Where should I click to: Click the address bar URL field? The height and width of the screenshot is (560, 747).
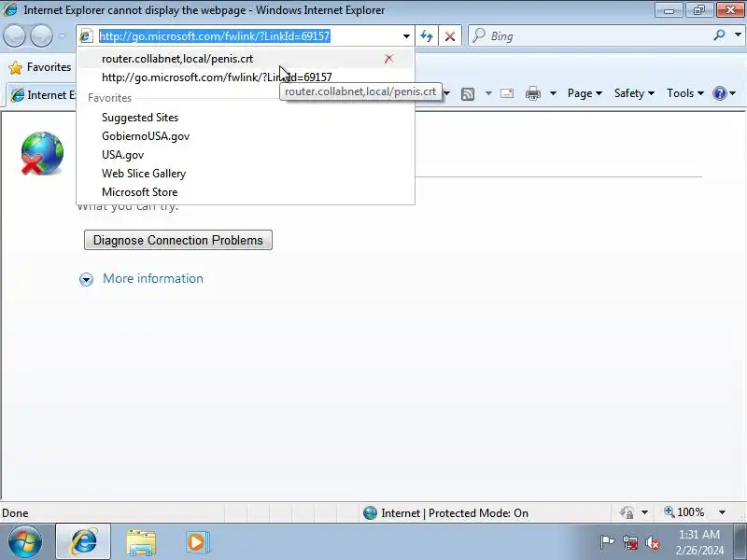247,36
